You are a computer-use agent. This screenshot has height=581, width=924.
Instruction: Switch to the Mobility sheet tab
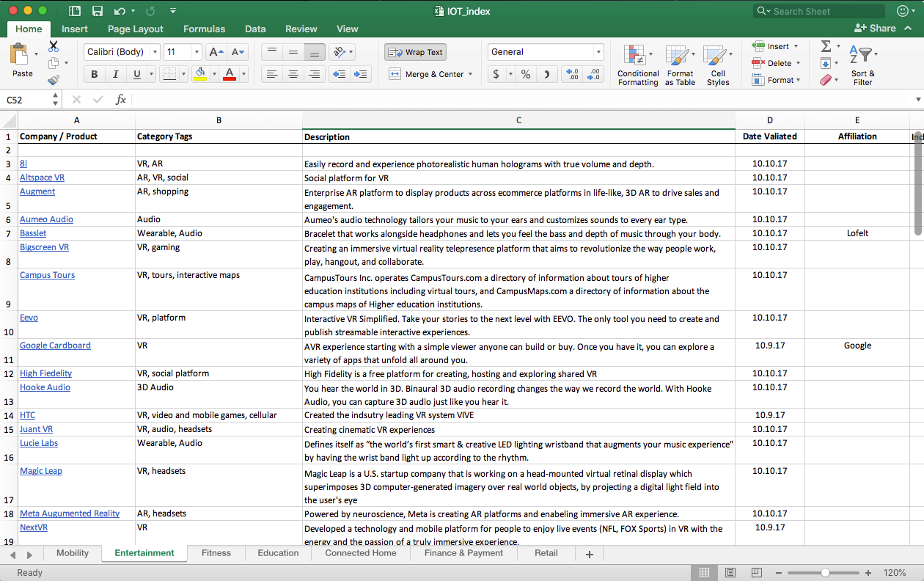[73, 553]
